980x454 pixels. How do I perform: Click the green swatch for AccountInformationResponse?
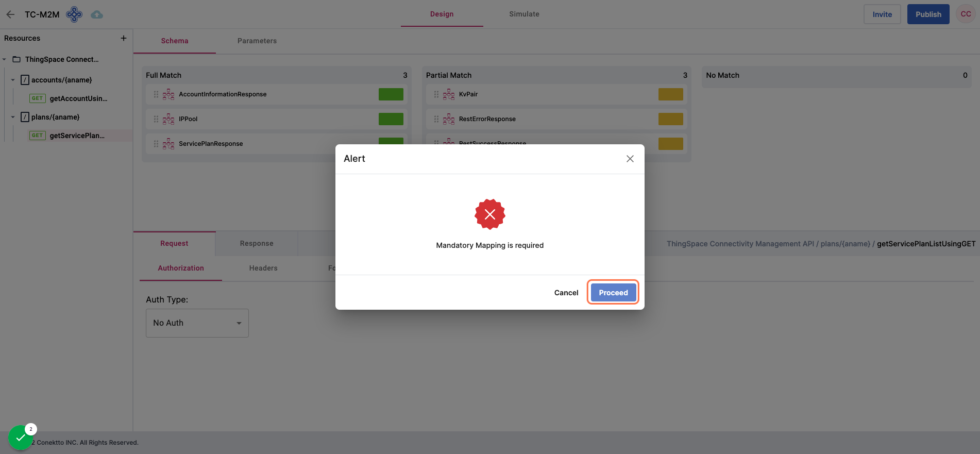(x=391, y=94)
